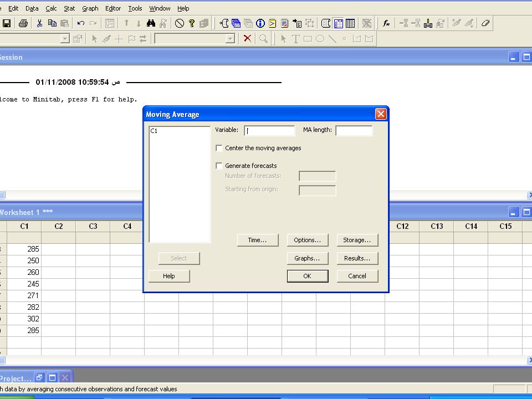Click the Variable input field
Image resolution: width=532 pixels, height=399 pixels.
tap(269, 131)
